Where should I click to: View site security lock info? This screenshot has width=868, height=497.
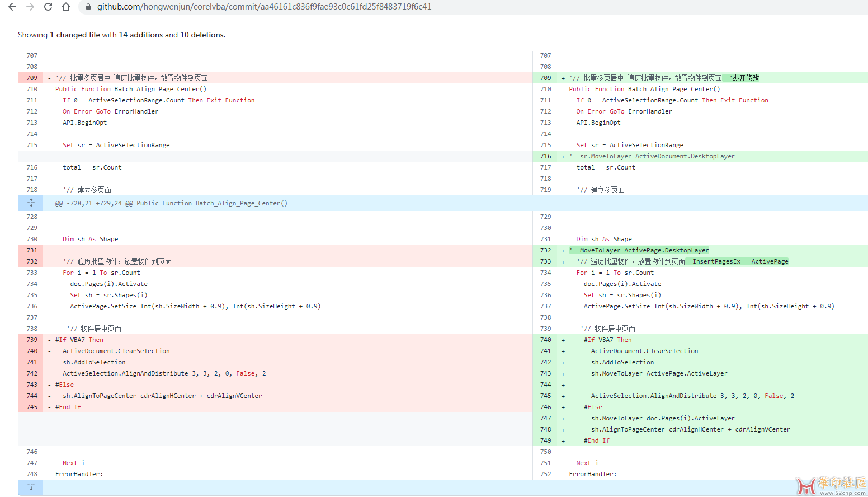click(88, 7)
